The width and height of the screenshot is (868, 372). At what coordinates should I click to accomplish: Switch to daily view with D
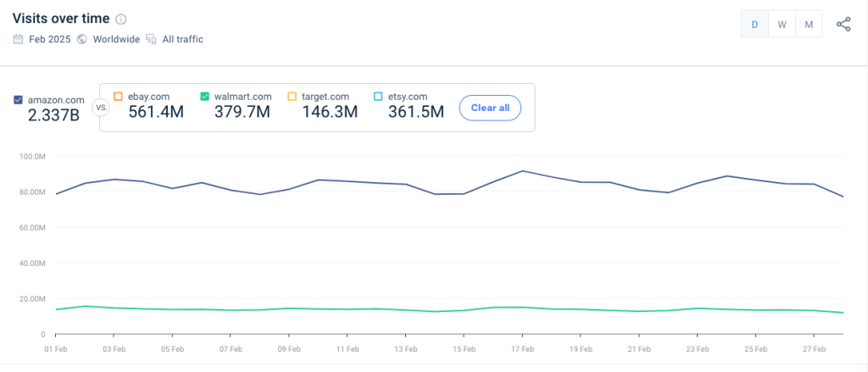click(x=754, y=25)
